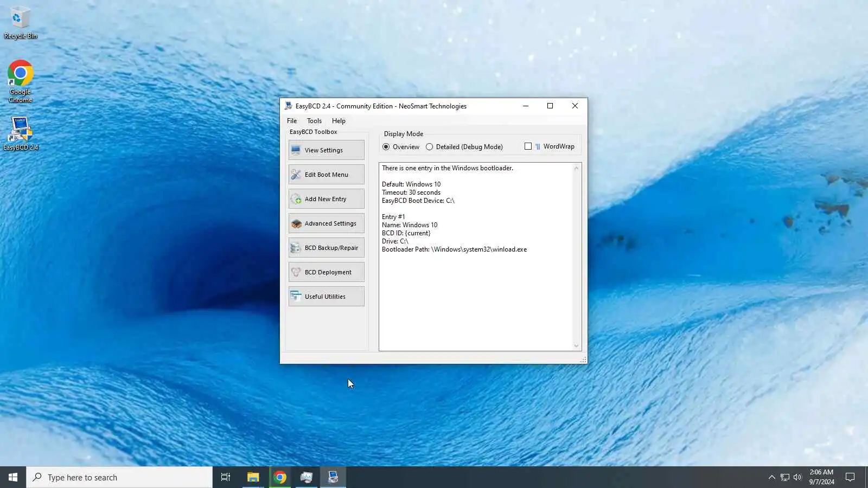868x488 pixels.
Task: Enable the WordWrap checkbox
Action: pyautogui.click(x=528, y=146)
